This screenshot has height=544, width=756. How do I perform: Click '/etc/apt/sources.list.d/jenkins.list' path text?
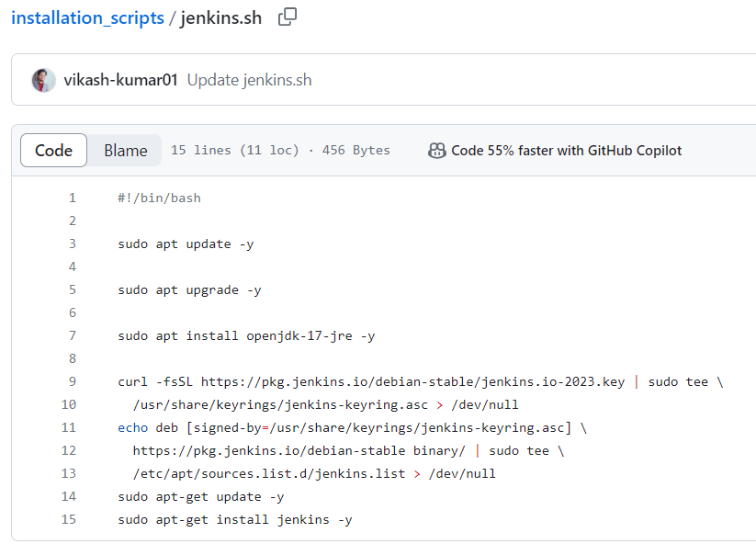[269, 474]
